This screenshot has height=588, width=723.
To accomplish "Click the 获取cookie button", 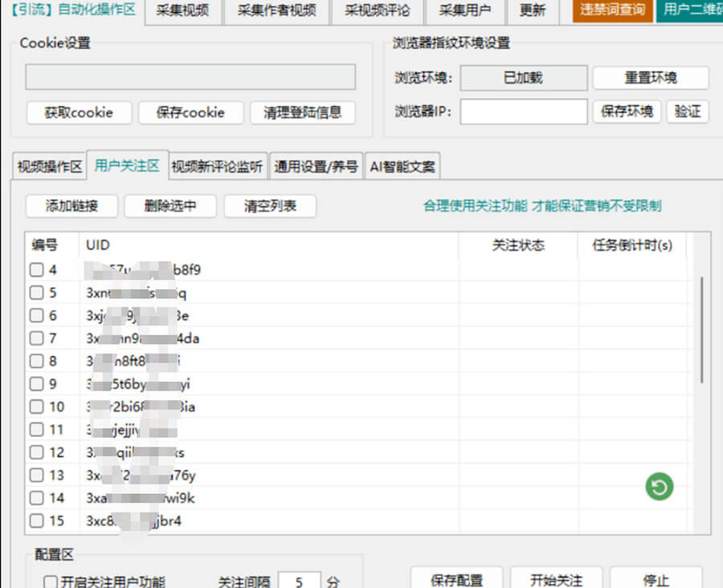I will click(x=78, y=113).
